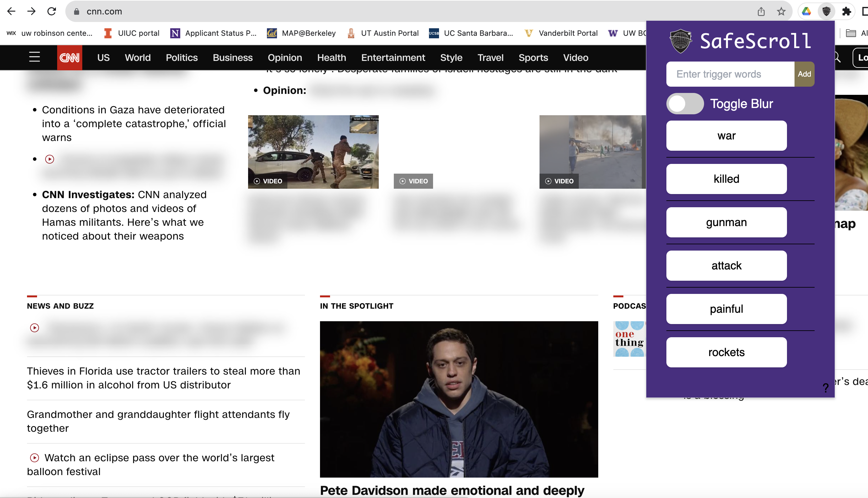Click the 'rockets' trigger word button

(726, 352)
